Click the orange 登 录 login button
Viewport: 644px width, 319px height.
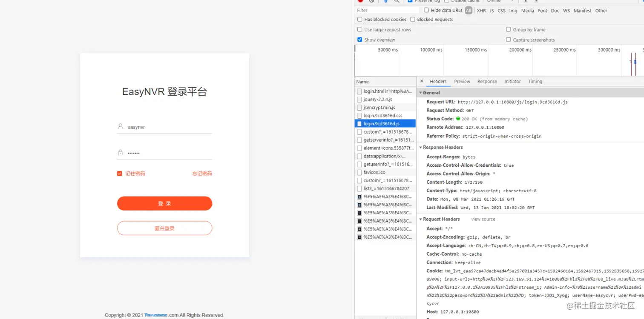[164, 203]
